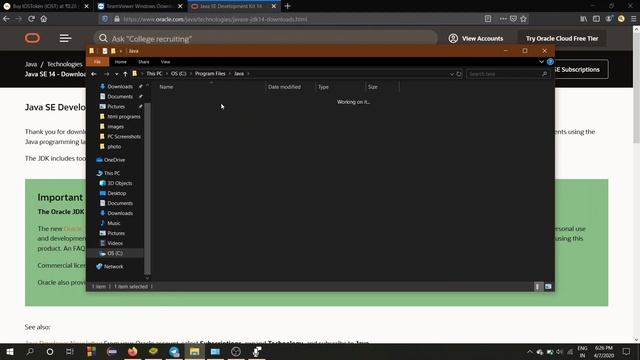Open Telegram from the taskbar
The height and width of the screenshot is (360, 640).
coord(174,351)
